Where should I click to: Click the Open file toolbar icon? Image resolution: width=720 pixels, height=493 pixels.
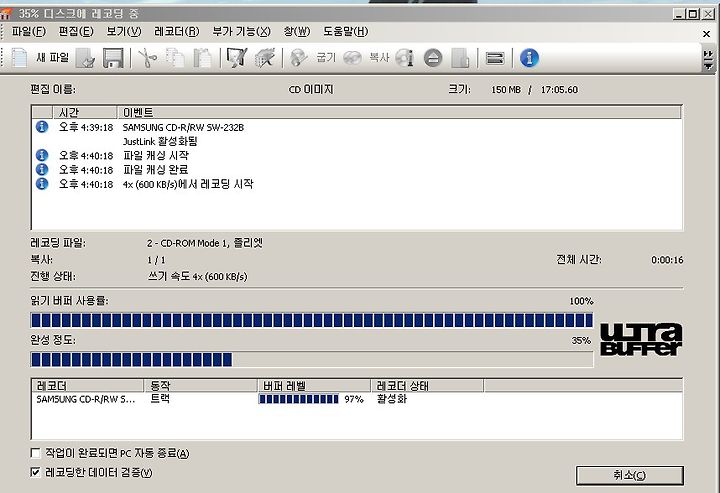click(85, 58)
